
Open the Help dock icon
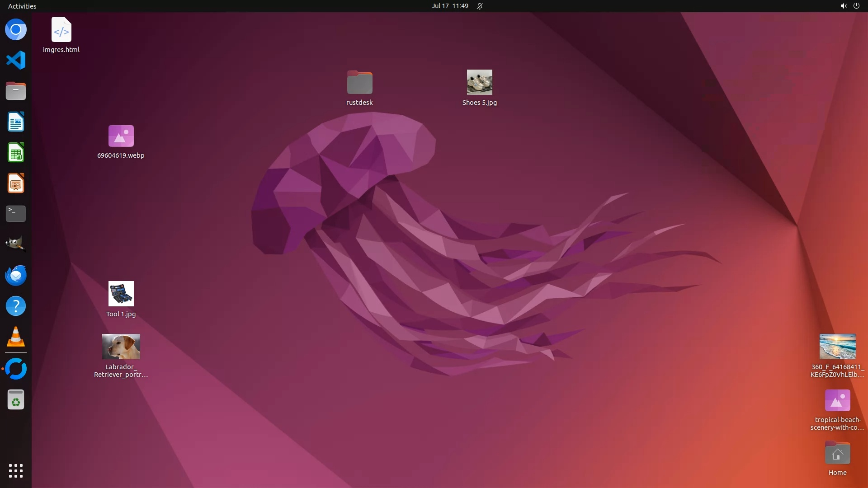(x=16, y=306)
